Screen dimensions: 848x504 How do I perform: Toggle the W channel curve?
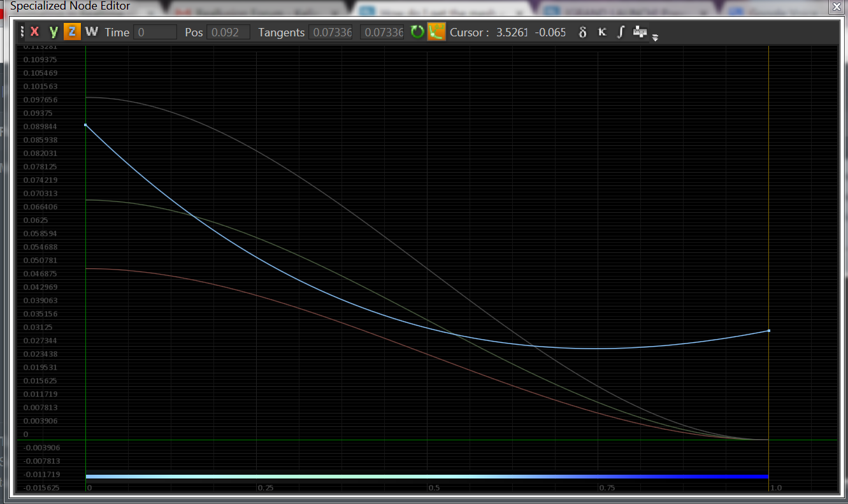pos(92,32)
